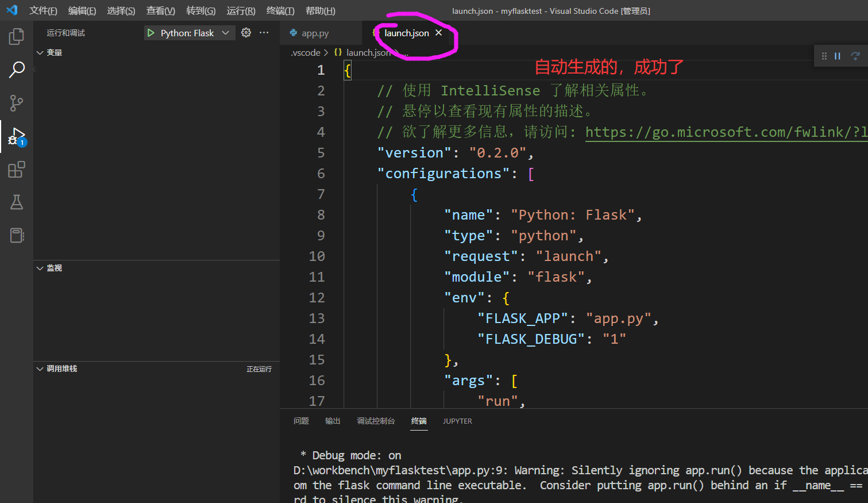Open the 终端(T) menu

[x=280, y=10]
